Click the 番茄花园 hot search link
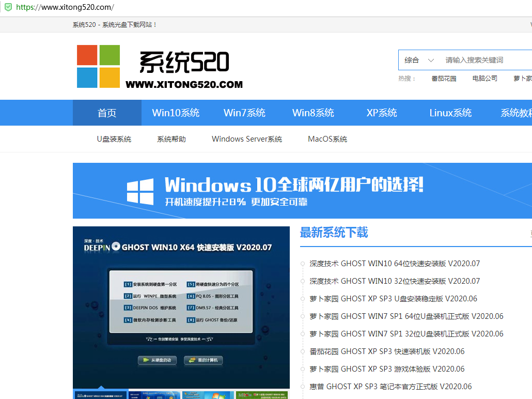Screen dimensions: 532x399 click(x=444, y=79)
